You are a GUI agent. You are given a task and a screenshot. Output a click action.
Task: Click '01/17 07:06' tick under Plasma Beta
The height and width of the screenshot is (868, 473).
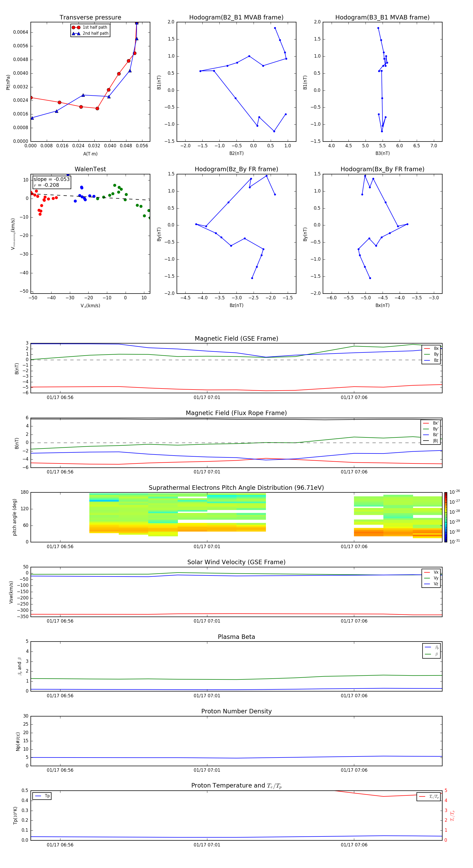[354, 696]
